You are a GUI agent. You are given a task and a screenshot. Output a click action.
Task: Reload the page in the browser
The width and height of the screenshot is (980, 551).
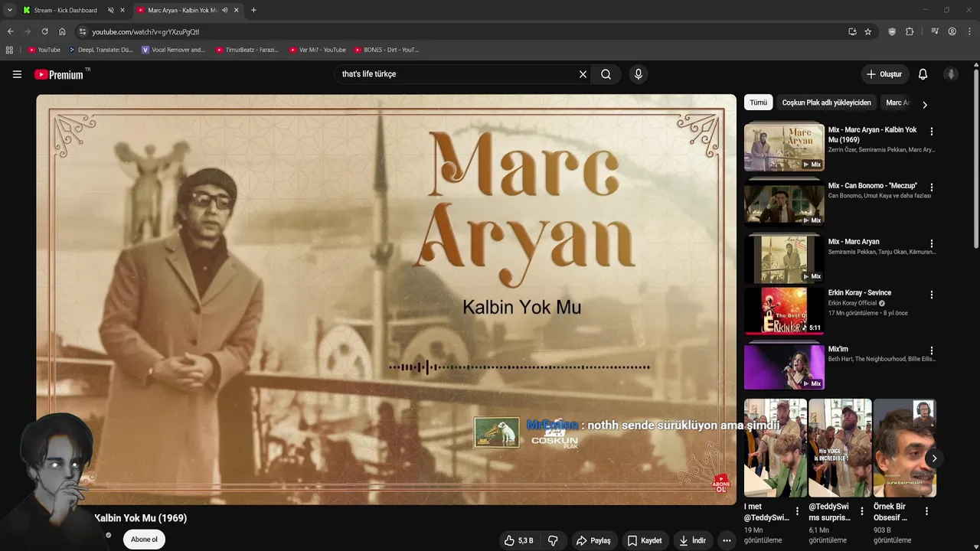click(44, 31)
